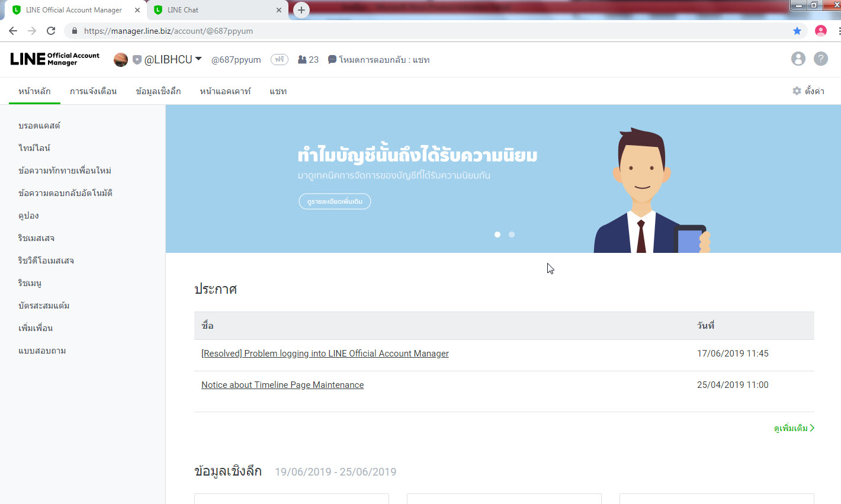Click the browser forward arrow

32,31
